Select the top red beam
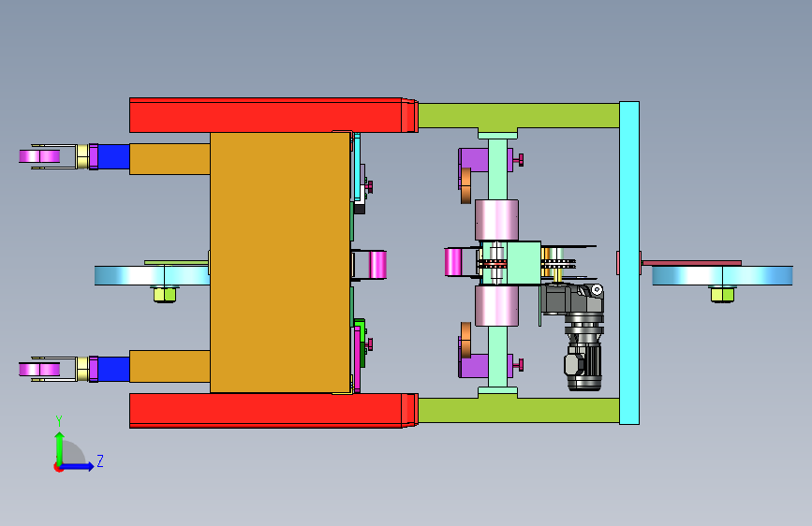812x526 pixels. (x=273, y=115)
